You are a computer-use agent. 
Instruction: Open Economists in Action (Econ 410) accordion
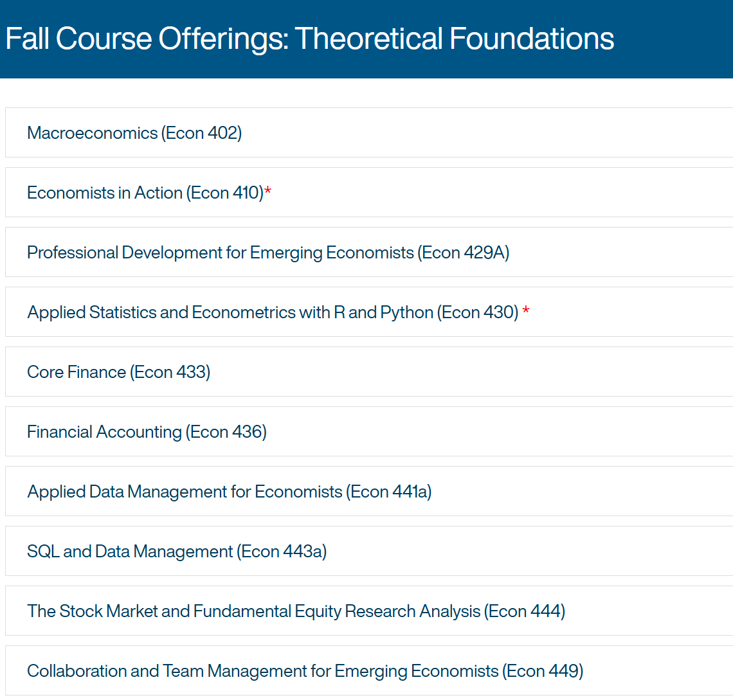[369, 193]
